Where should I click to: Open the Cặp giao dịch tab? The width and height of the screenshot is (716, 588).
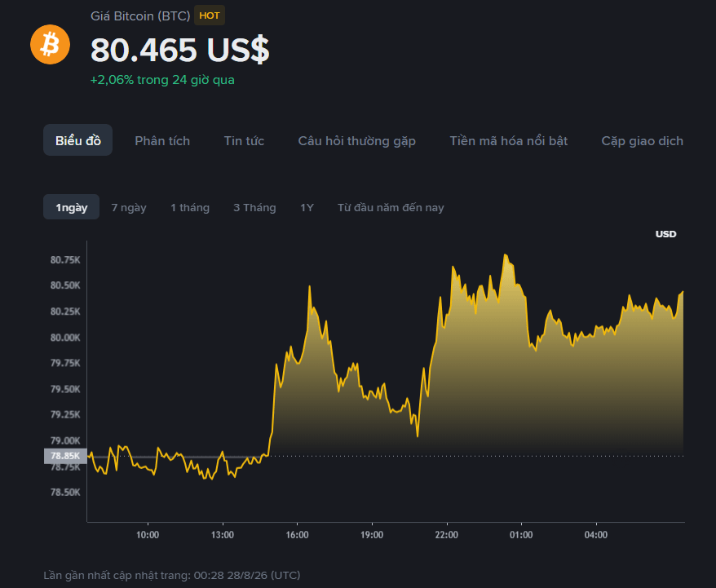(x=642, y=140)
